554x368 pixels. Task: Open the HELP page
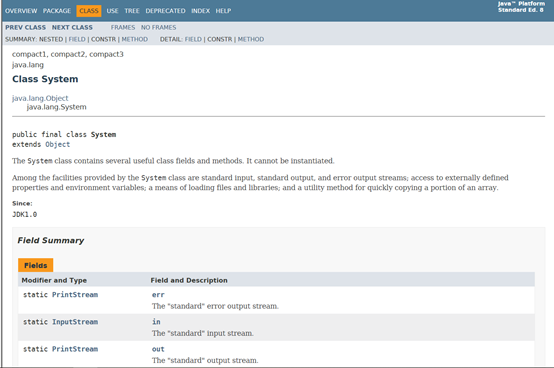coord(223,11)
